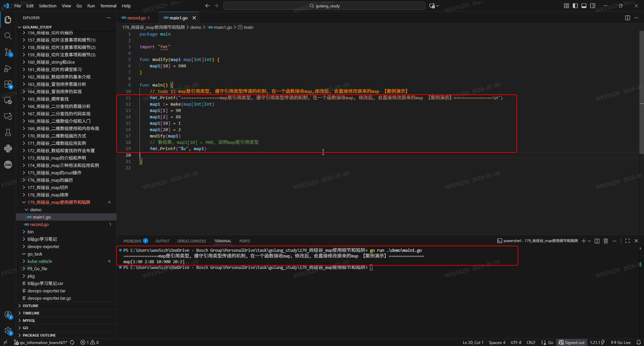
Task: Open the Python sidebar view
Action: point(8,149)
